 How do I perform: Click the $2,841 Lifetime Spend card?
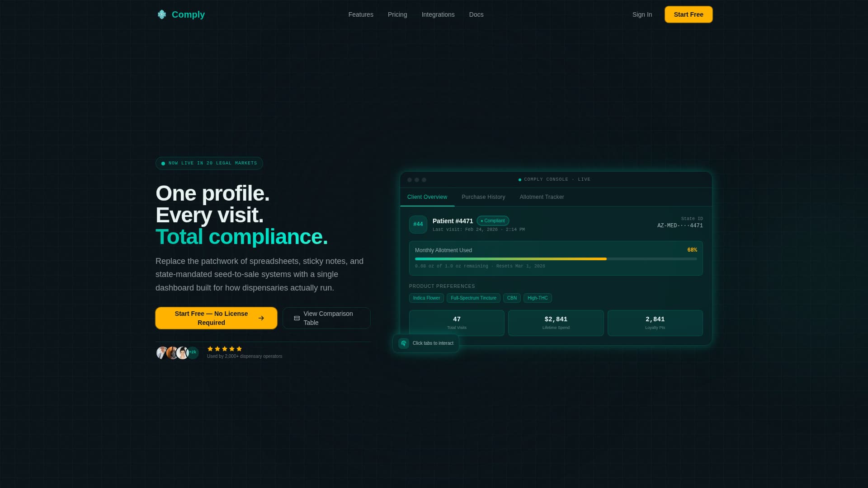556,323
